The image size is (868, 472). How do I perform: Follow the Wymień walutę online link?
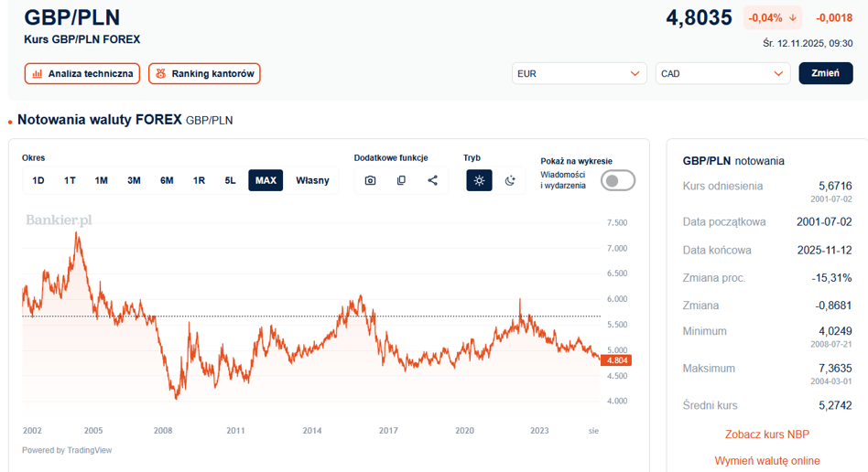[x=766, y=461]
